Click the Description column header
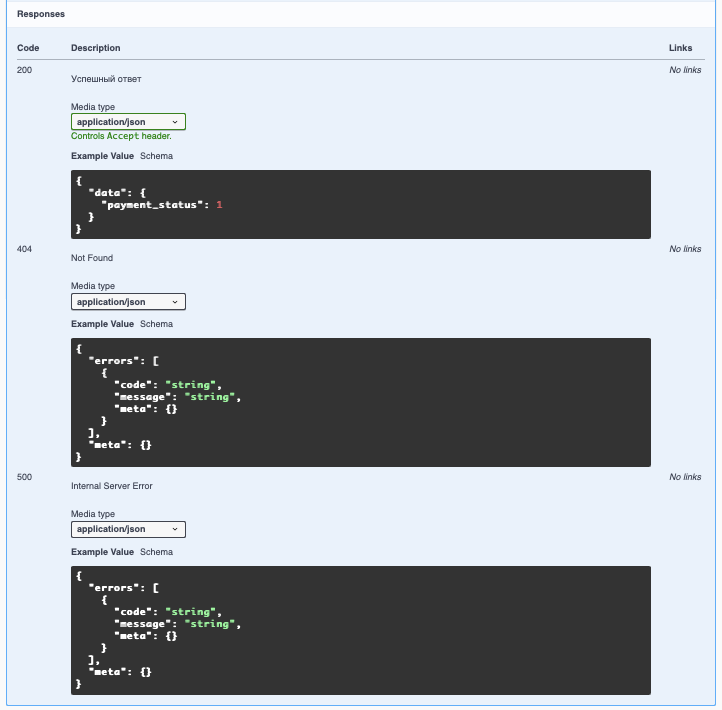722x710 pixels. (x=95, y=48)
